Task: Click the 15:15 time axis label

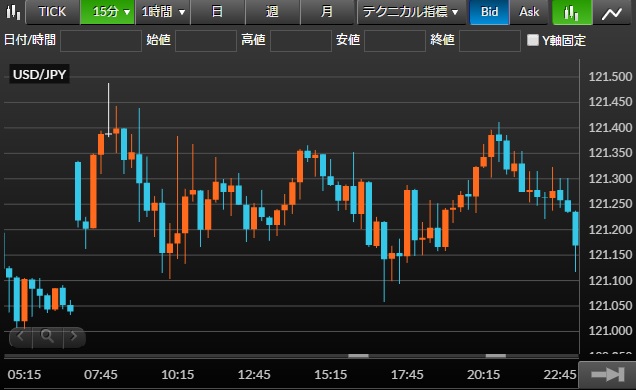Action: [x=330, y=375]
